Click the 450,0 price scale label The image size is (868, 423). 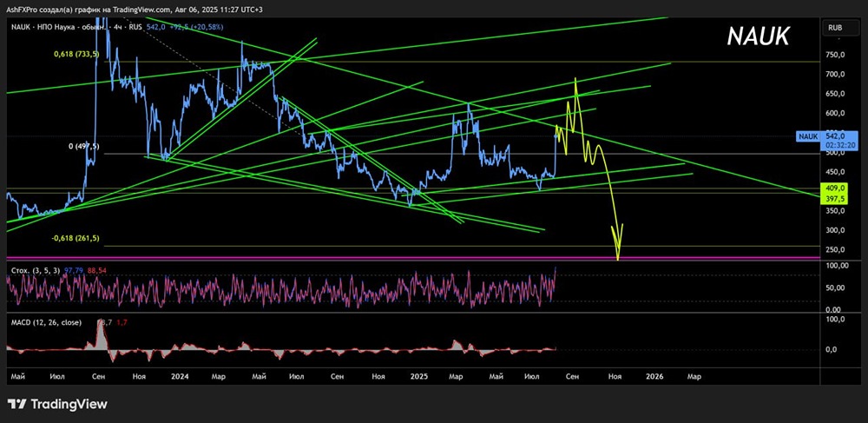(835, 172)
